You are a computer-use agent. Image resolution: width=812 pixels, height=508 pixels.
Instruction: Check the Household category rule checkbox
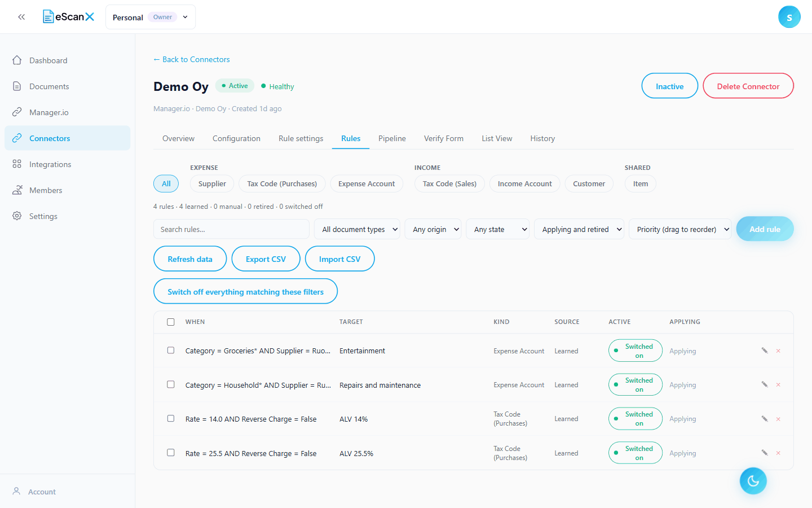tap(171, 384)
